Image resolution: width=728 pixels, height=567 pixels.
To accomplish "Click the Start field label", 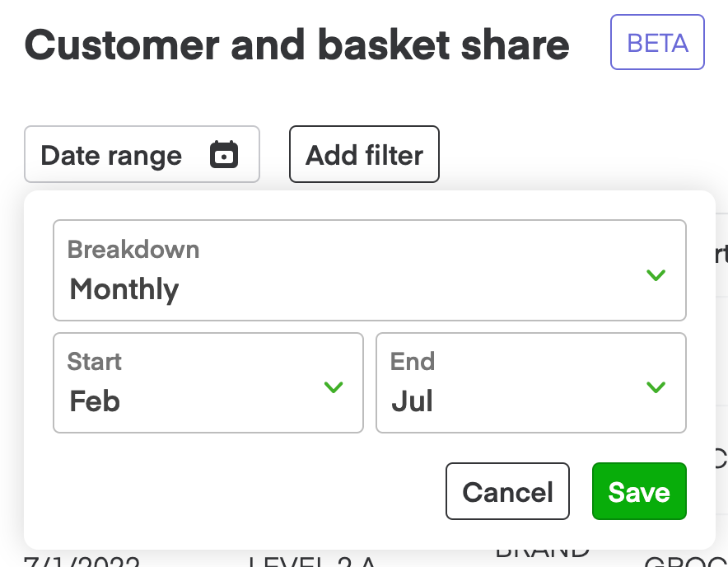I will point(94,361).
